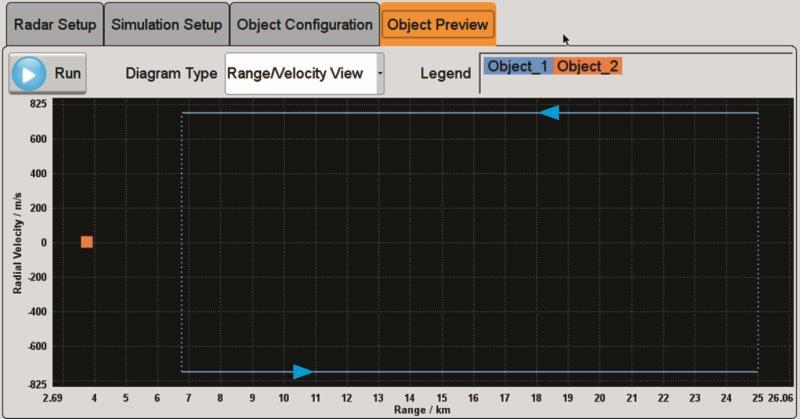Expand the Diagram Type dropdown arrow
This screenshot has height=419, width=800.
(380, 74)
